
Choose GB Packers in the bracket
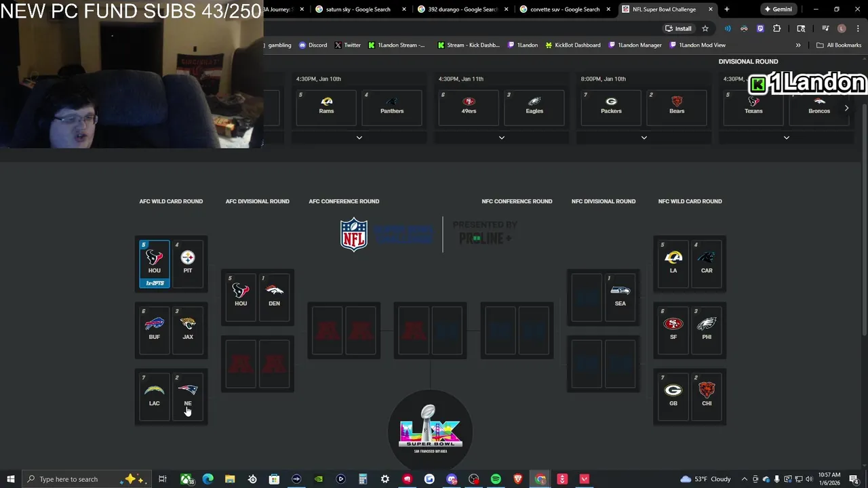(x=673, y=396)
